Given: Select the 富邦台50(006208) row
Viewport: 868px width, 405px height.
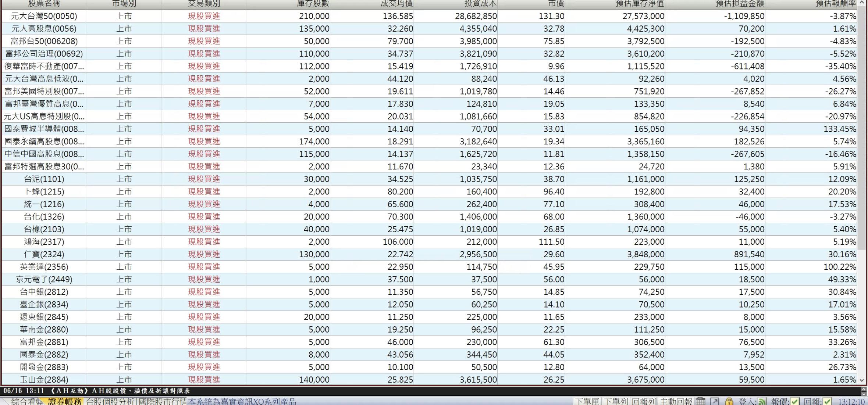Looking at the screenshot, I should click(x=430, y=41).
